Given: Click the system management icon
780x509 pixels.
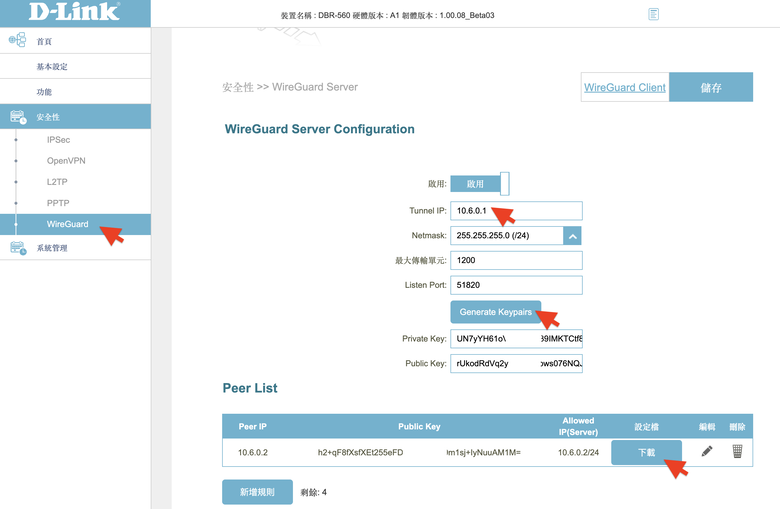Looking at the screenshot, I should 18,248.
